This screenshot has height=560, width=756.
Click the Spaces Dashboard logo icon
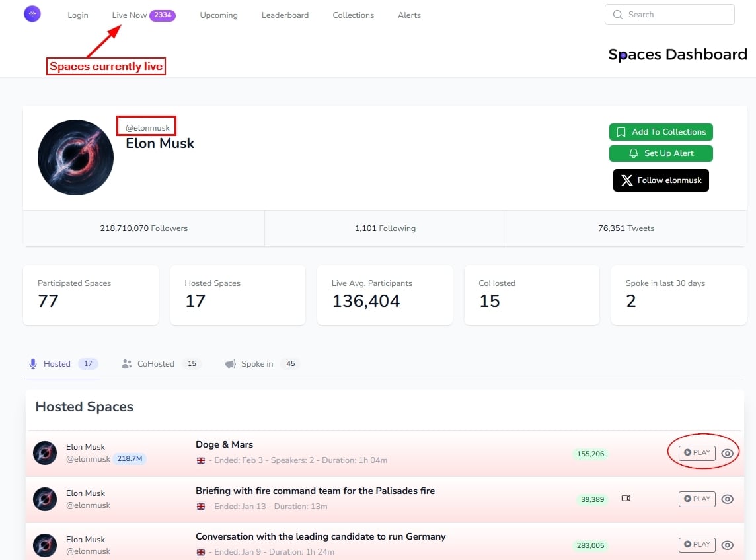tap(32, 14)
